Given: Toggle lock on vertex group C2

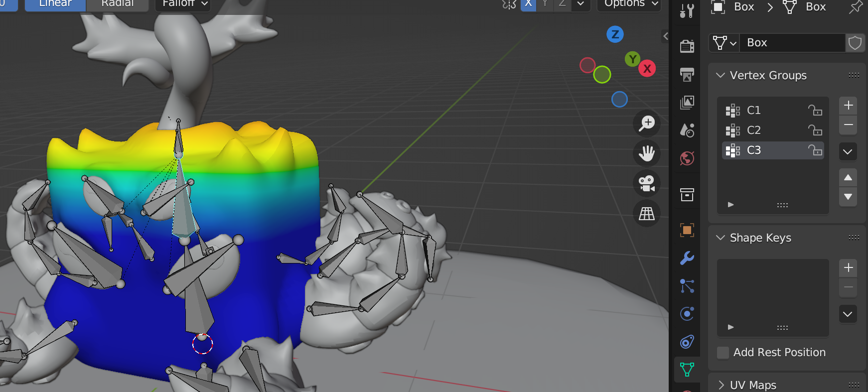Looking at the screenshot, I should click(x=815, y=130).
